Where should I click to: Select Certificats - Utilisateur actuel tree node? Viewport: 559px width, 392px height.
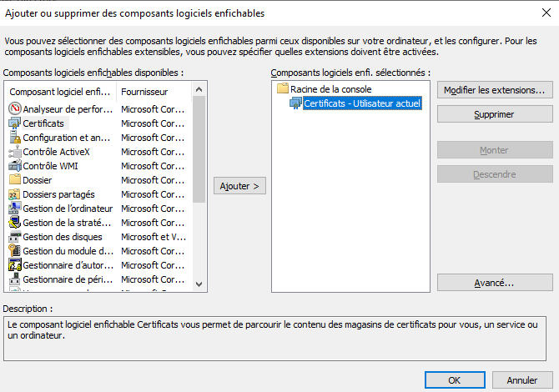pyautogui.click(x=362, y=103)
